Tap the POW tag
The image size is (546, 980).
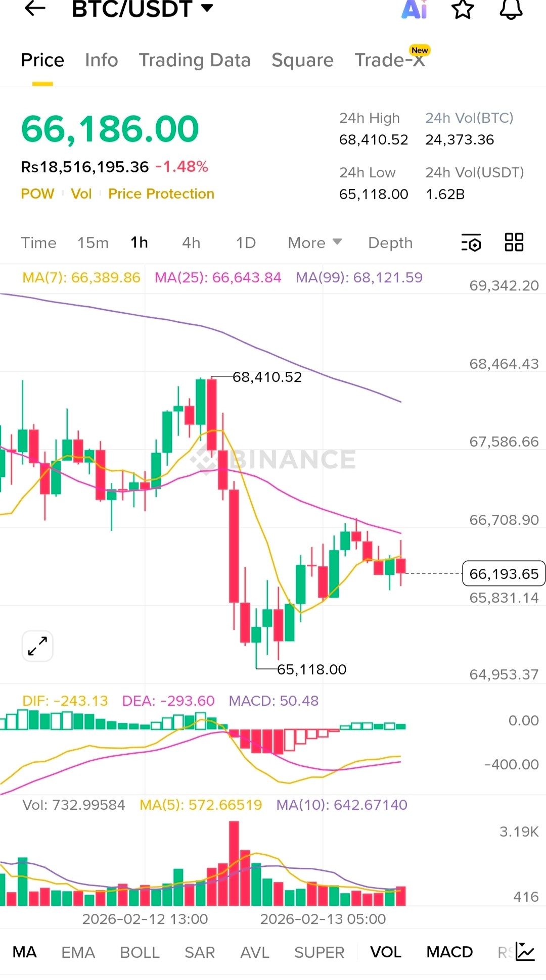(37, 194)
